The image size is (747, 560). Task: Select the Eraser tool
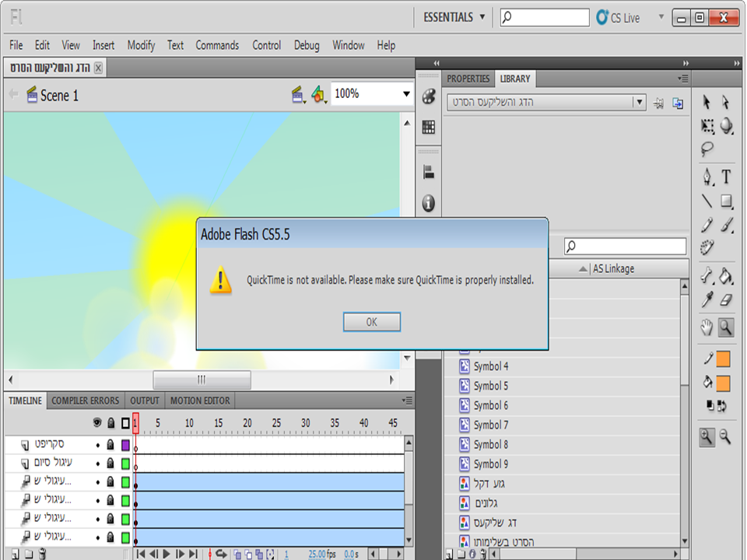pyautogui.click(x=726, y=299)
